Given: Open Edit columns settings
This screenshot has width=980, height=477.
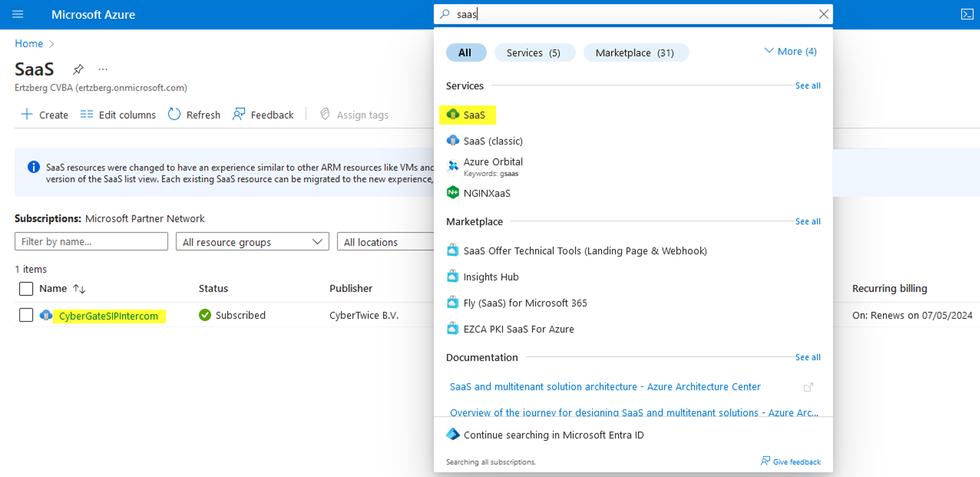Looking at the screenshot, I should 118,115.
